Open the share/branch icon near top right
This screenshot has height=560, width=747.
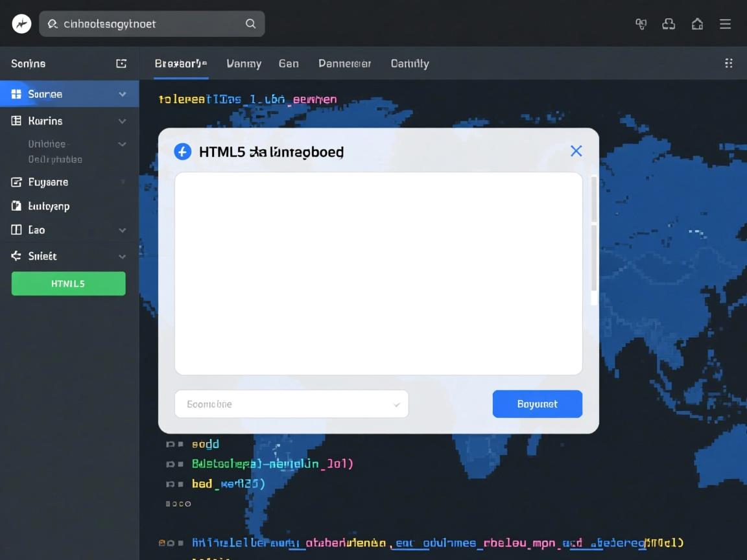click(669, 23)
